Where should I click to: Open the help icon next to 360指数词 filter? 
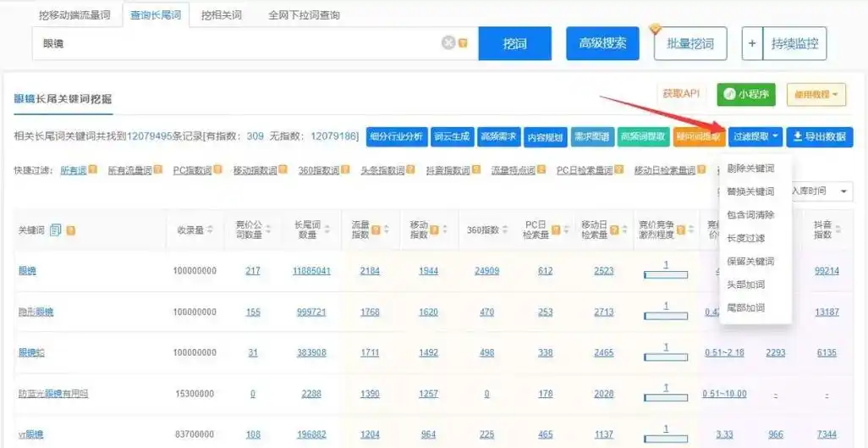345,169
